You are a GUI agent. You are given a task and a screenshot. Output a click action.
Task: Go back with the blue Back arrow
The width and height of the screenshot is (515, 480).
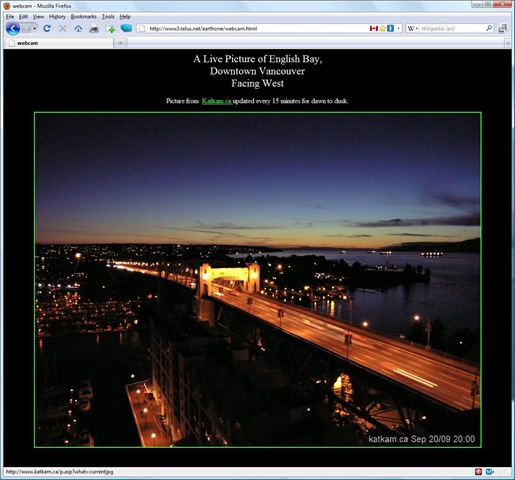coord(13,29)
